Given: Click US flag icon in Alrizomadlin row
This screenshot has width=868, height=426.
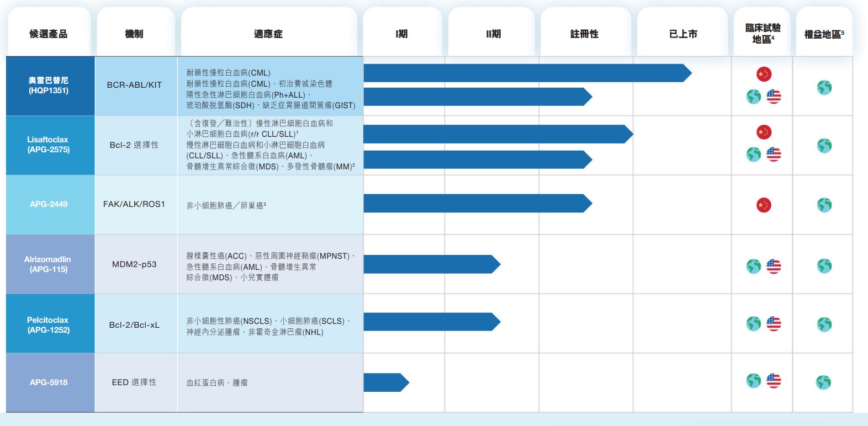Looking at the screenshot, I should [774, 266].
